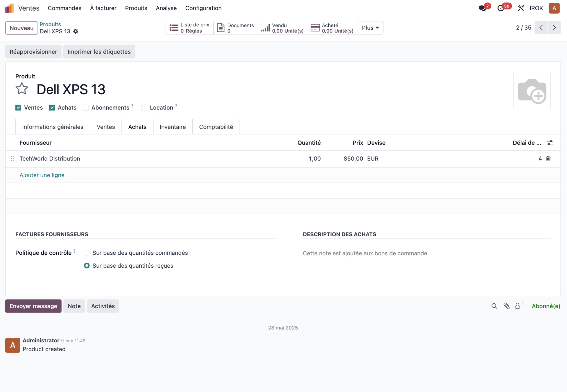The image size is (567, 392).
Task: Search messages with the magnifier icon
Action: tap(494, 306)
